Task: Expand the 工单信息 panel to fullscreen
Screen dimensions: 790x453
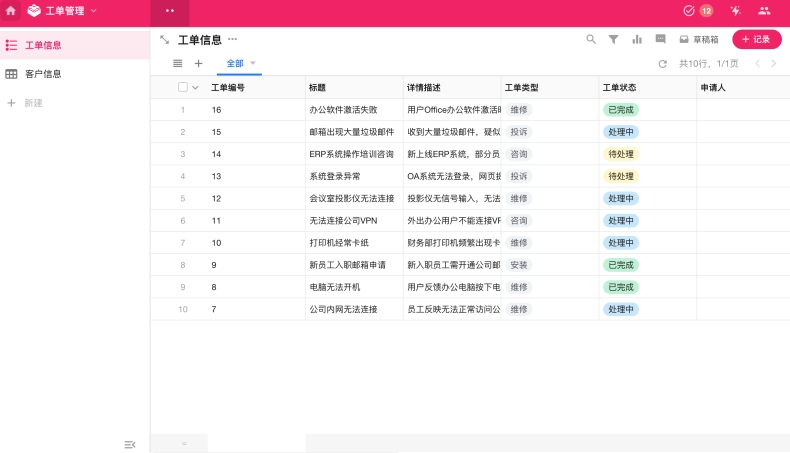Action: [164, 40]
